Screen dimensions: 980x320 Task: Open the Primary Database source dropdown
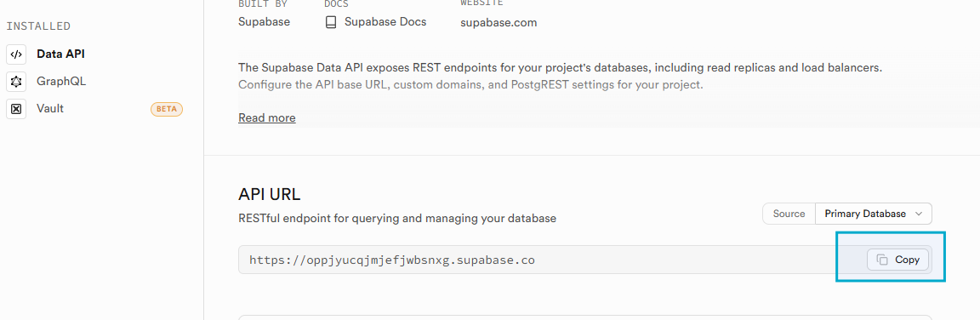point(873,214)
